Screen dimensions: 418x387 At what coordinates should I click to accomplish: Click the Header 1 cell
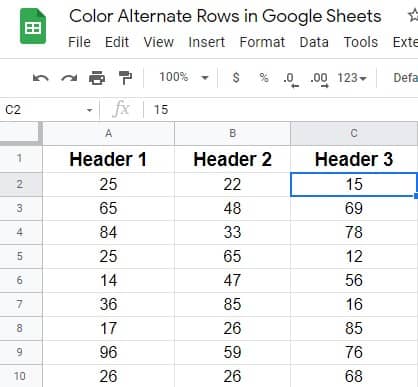click(108, 159)
